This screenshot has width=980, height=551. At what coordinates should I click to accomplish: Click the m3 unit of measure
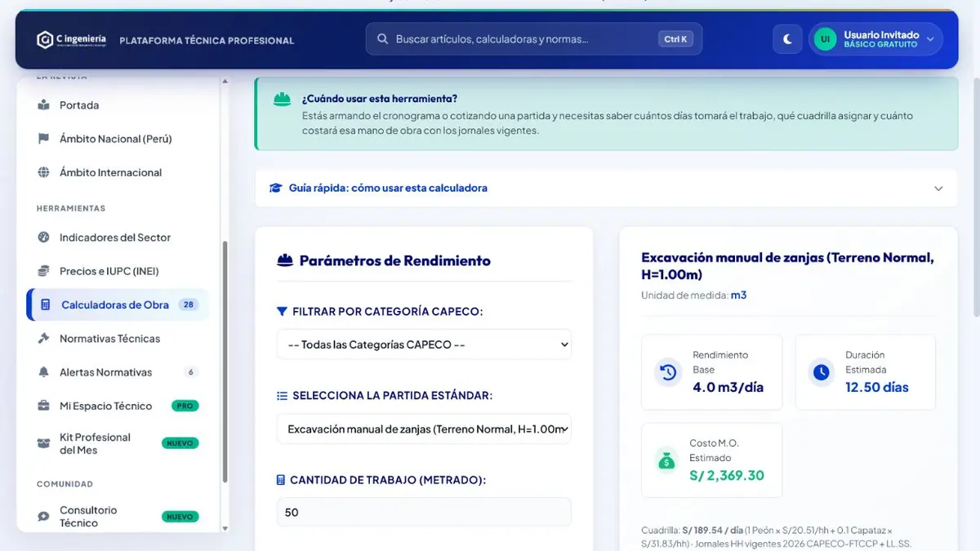click(738, 295)
